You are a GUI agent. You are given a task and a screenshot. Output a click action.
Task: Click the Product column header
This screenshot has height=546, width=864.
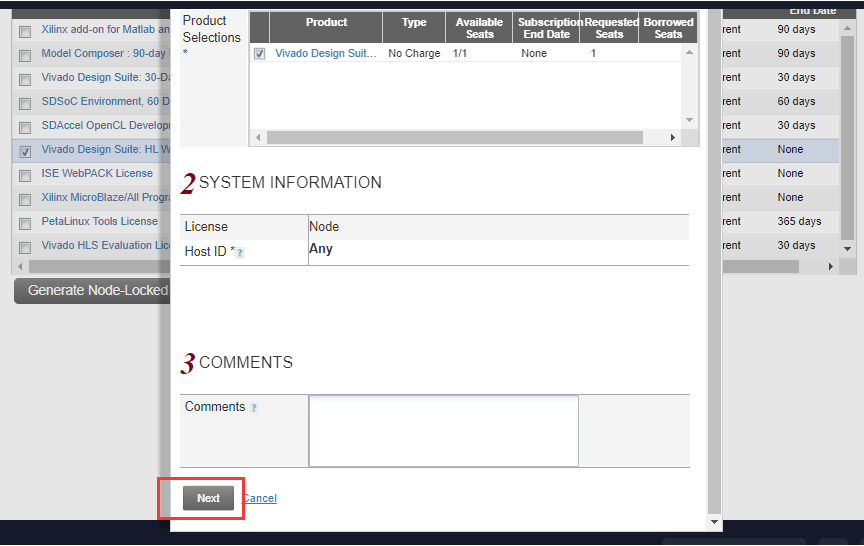[x=326, y=28]
